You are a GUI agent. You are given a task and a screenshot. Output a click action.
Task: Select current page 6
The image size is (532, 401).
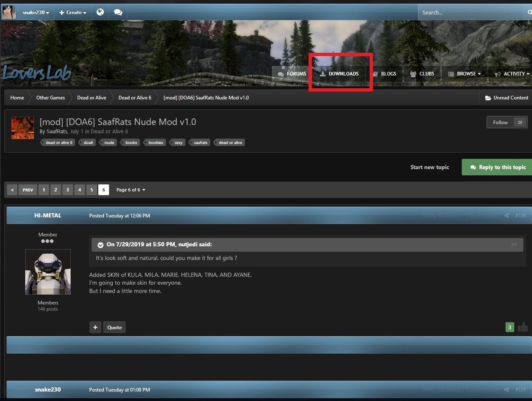click(104, 190)
